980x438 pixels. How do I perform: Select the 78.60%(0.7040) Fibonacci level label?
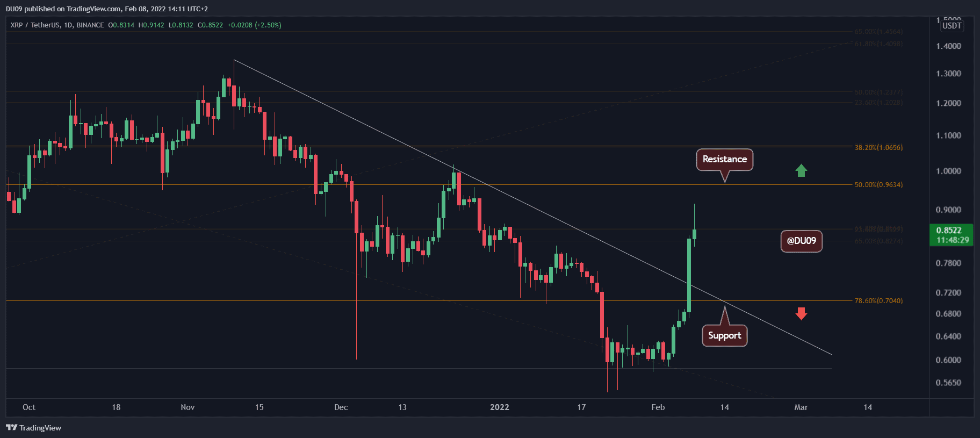(878, 301)
